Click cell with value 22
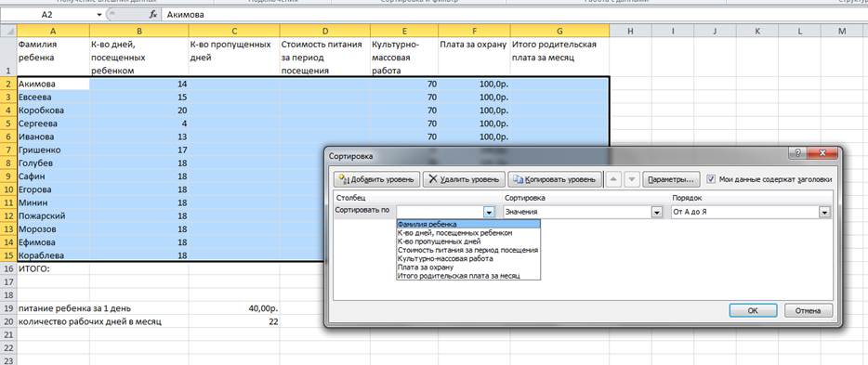The height and width of the screenshot is (365, 868). 234,321
